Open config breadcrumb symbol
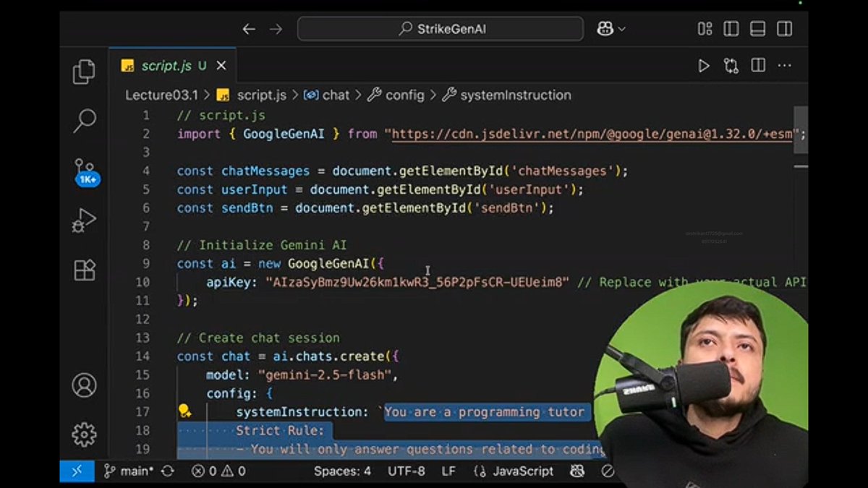868x488 pixels. click(396, 95)
